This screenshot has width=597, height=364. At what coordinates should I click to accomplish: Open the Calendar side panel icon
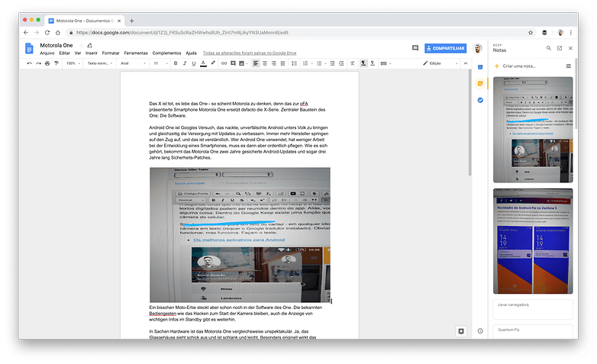tap(480, 67)
